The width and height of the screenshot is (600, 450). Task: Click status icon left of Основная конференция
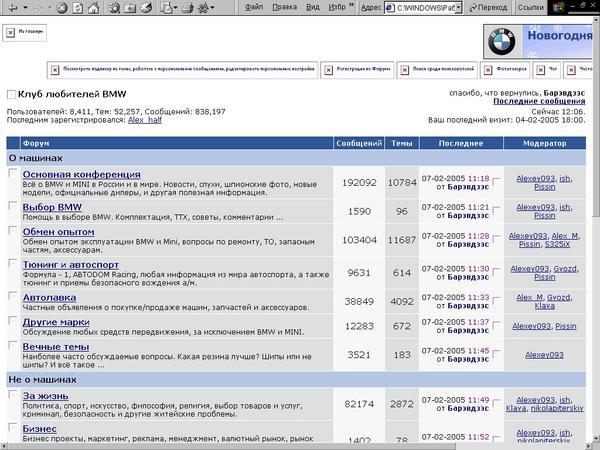point(13,173)
